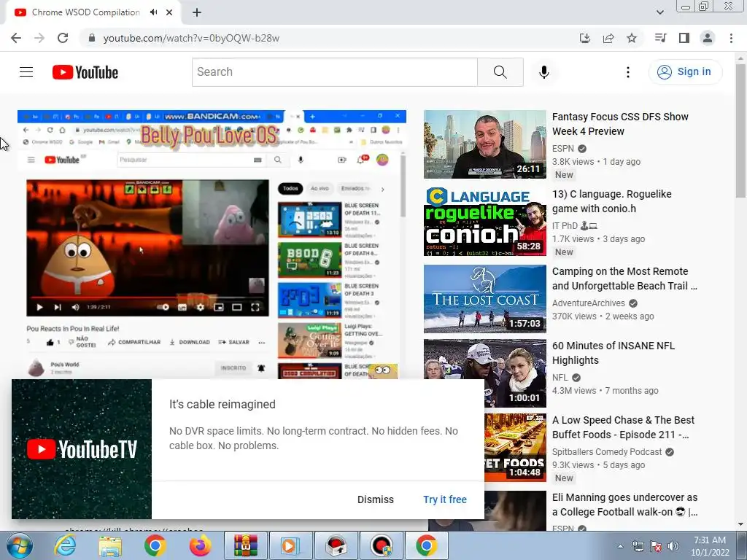Open Fantasy Focus CSS DFS Show thumbnail
Screen dimensions: 747x560
tap(485, 144)
